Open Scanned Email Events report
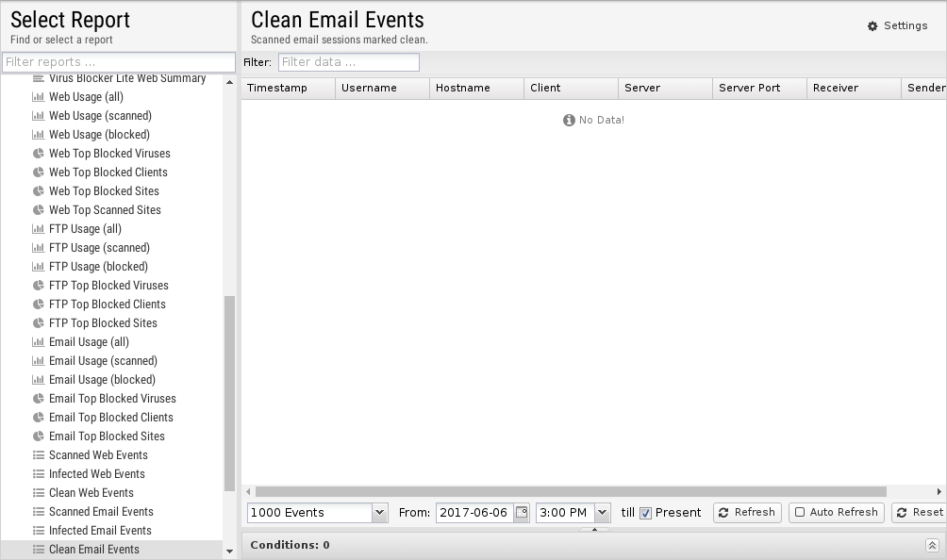Screen dimensions: 947x560 (x=111, y=512)
